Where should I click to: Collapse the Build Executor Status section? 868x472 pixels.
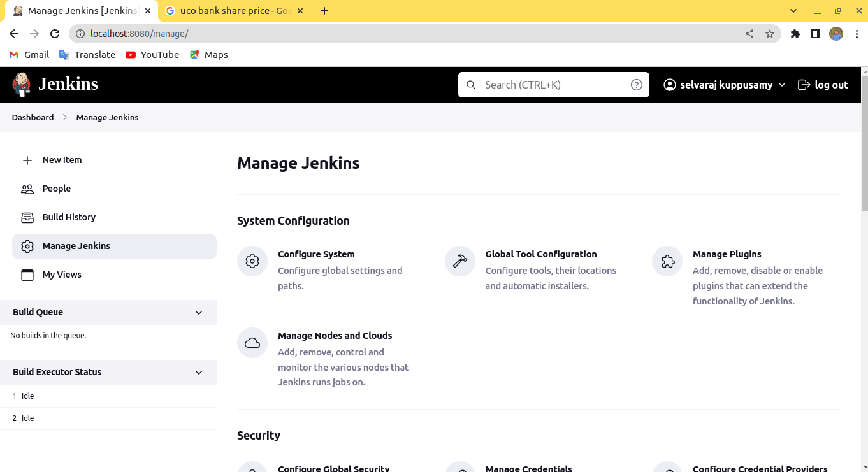[198, 372]
